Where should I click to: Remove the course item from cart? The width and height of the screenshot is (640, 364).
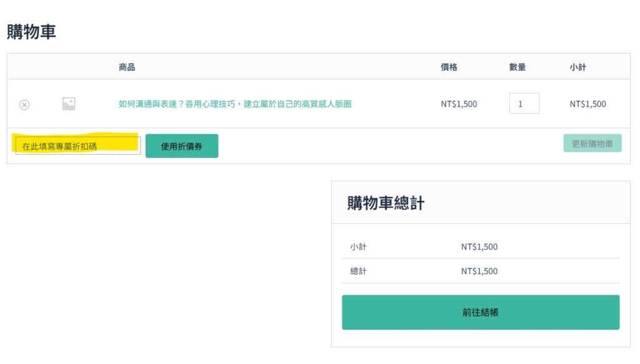(24, 104)
